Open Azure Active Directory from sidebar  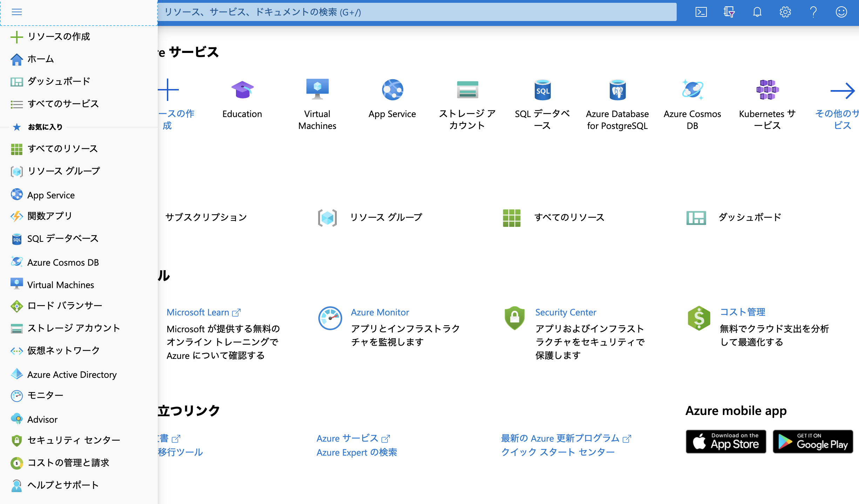72,375
